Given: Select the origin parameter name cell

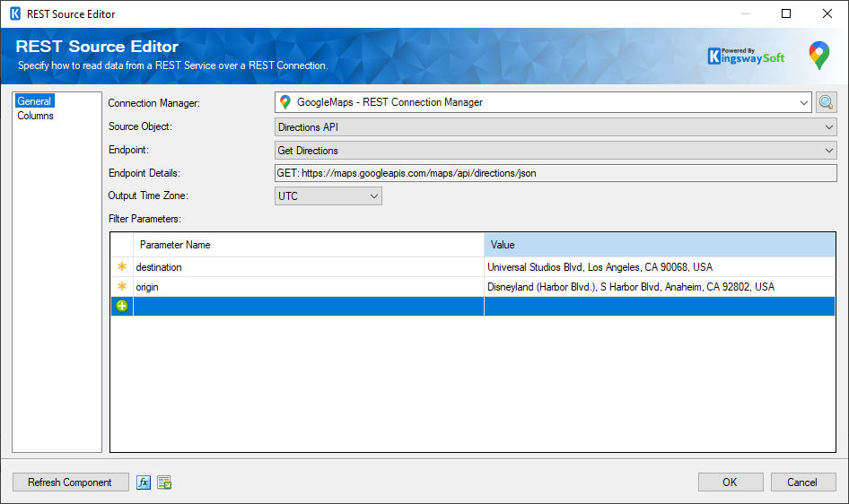Looking at the screenshot, I should coord(308,287).
